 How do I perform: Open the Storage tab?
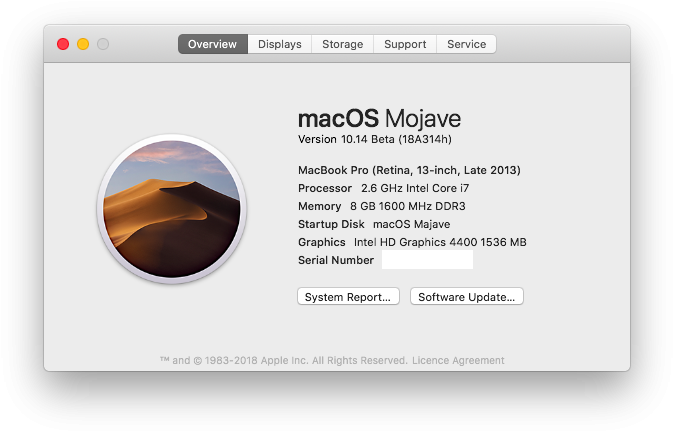click(343, 44)
